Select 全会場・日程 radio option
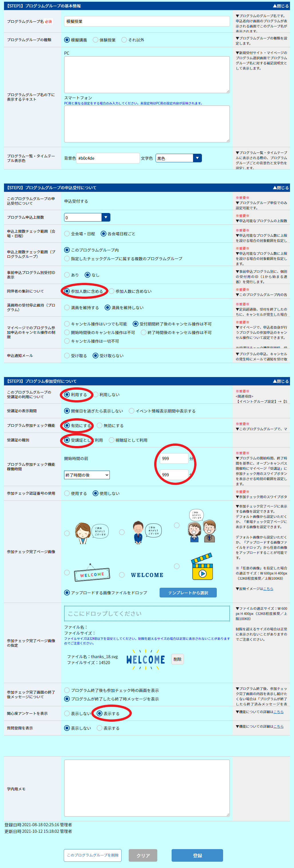This screenshot has width=294, height=868. (67, 234)
